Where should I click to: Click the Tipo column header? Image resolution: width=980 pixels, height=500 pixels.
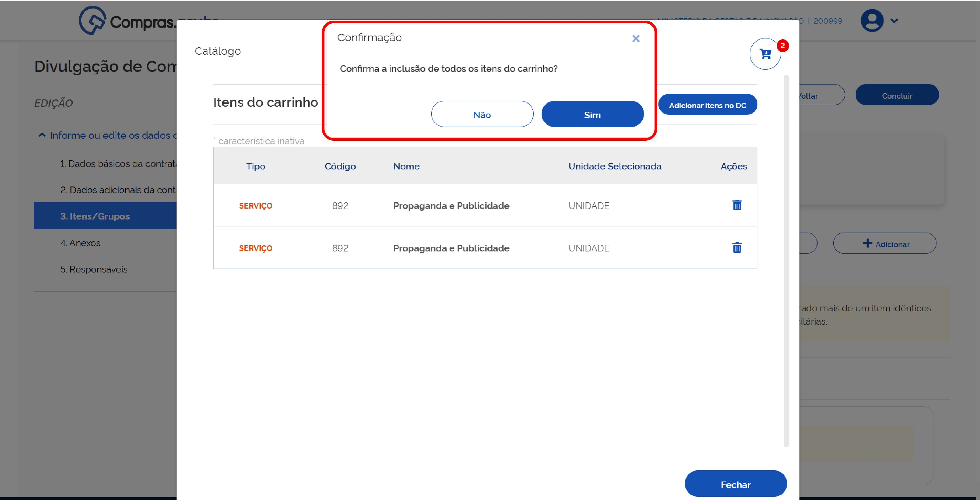255,166
